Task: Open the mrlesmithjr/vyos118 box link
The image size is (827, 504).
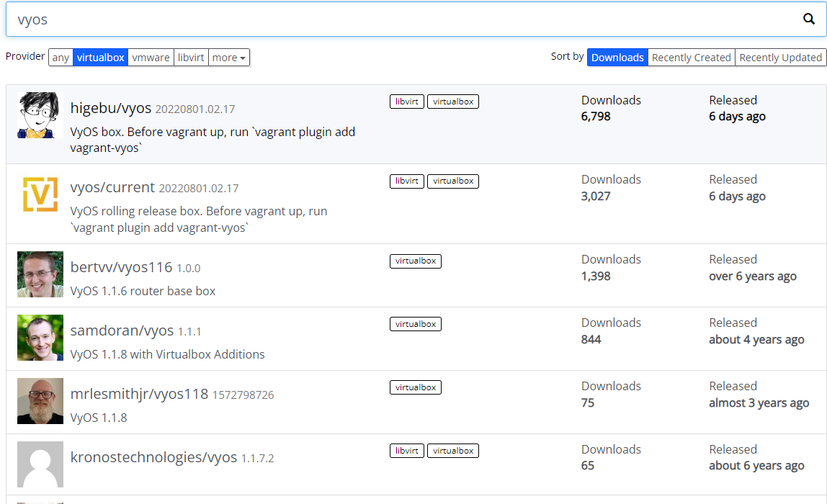Action: point(139,394)
